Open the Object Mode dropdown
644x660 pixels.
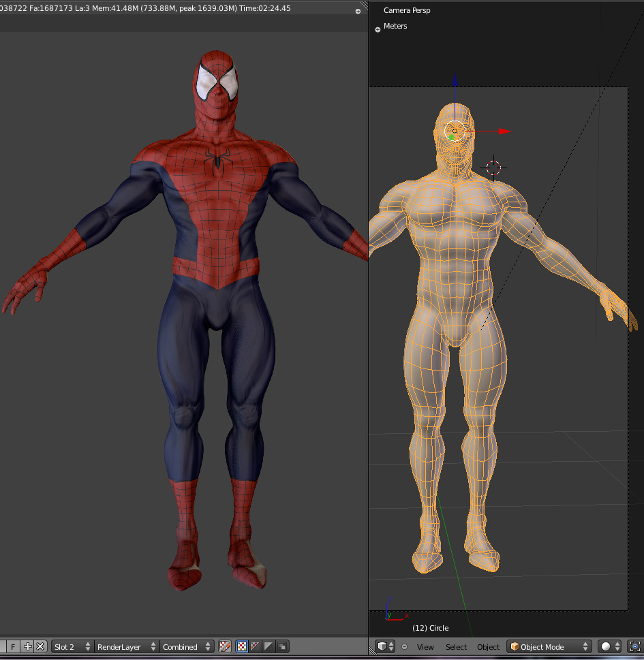[549, 646]
